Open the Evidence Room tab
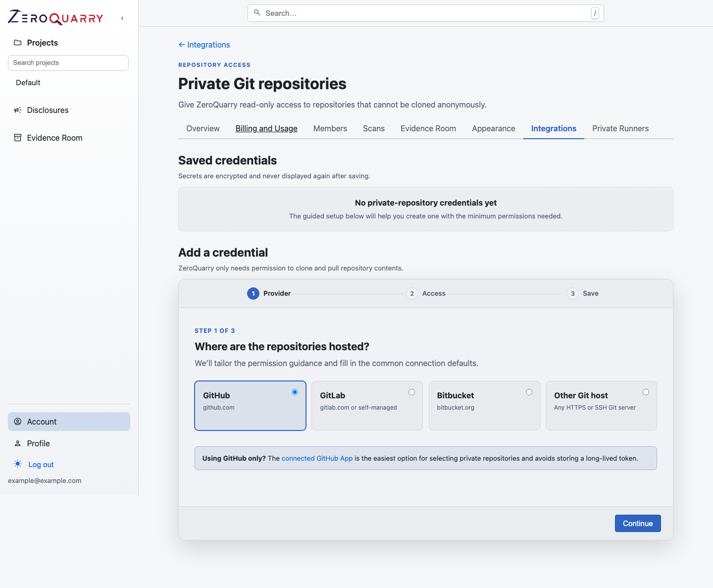The height and width of the screenshot is (588, 713). 428,128
